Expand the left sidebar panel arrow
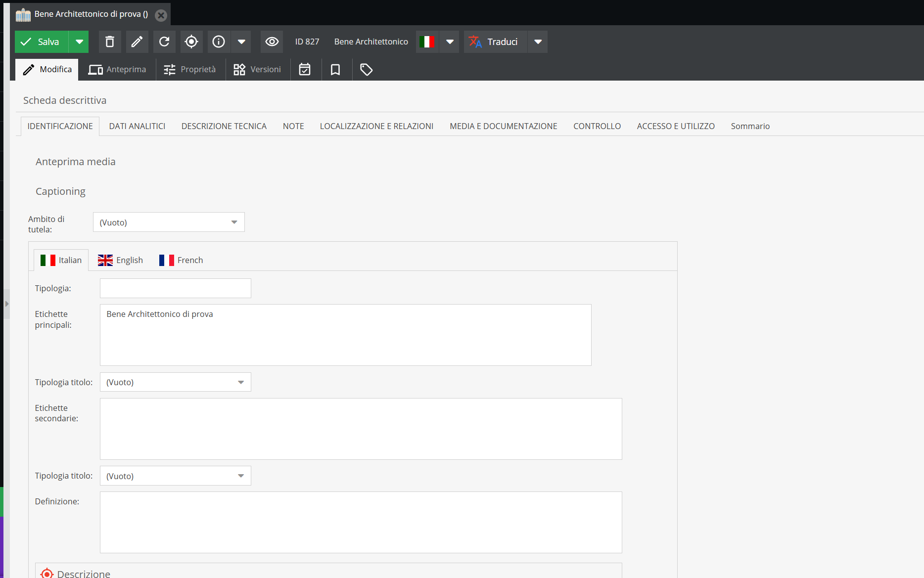924x578 pixels. point(6,304)
